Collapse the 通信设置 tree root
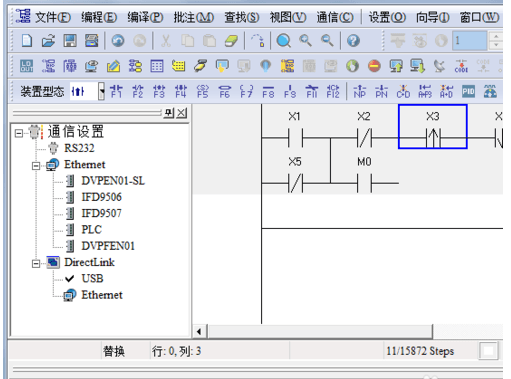Viewport: 511px width, 379px height. tap(19, 133)
